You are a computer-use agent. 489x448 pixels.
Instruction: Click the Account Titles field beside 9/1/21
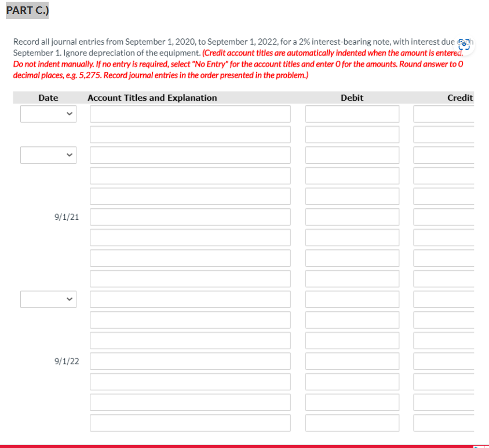coord(190,216)
